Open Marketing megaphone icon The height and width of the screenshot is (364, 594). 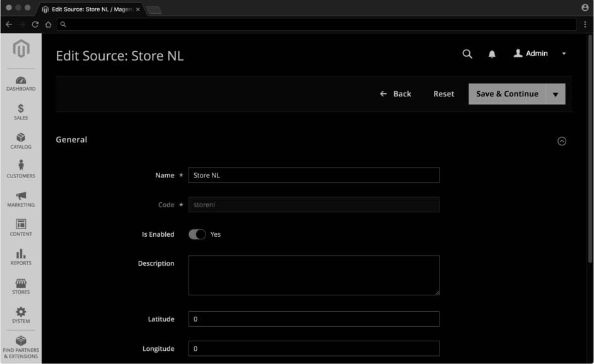coord(21,199)
